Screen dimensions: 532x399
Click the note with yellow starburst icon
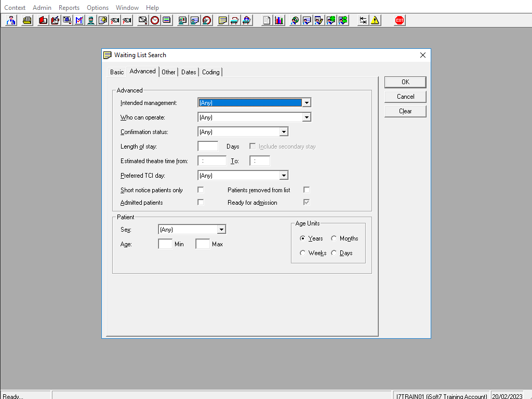103,20
